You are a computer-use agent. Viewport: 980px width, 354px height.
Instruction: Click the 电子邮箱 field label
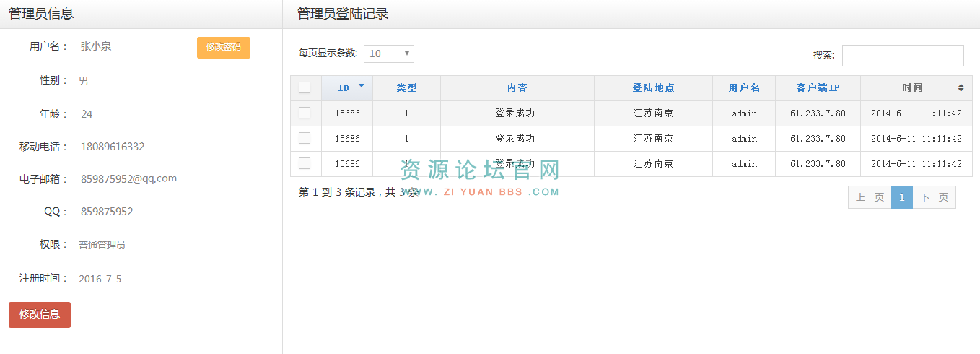tap(43, 178)
